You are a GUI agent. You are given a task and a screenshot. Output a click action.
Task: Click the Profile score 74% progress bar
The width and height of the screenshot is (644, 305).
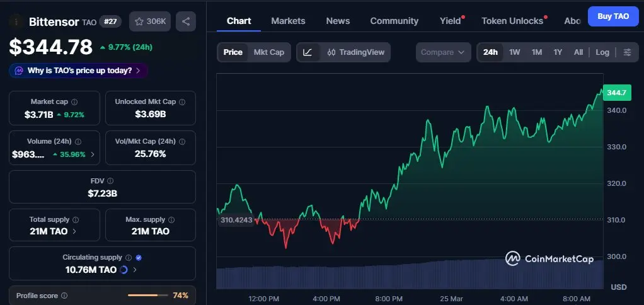[148, 295]
